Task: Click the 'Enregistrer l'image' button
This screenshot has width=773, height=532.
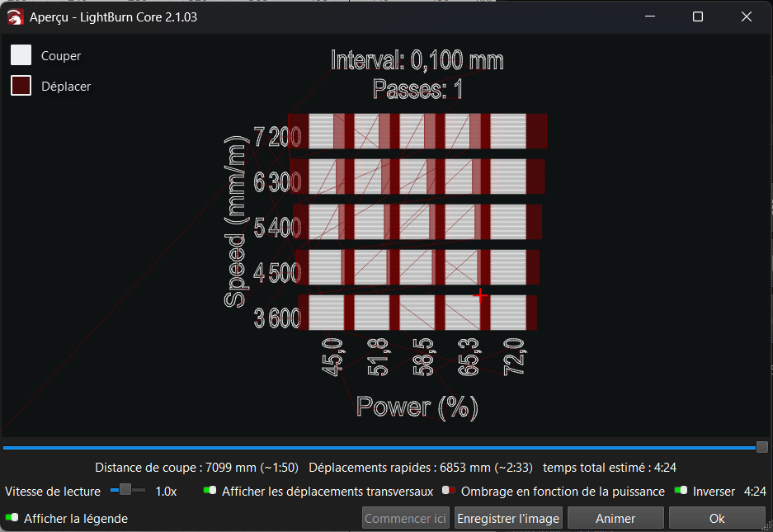Action: pyautogui.click(x=508, y=519)
